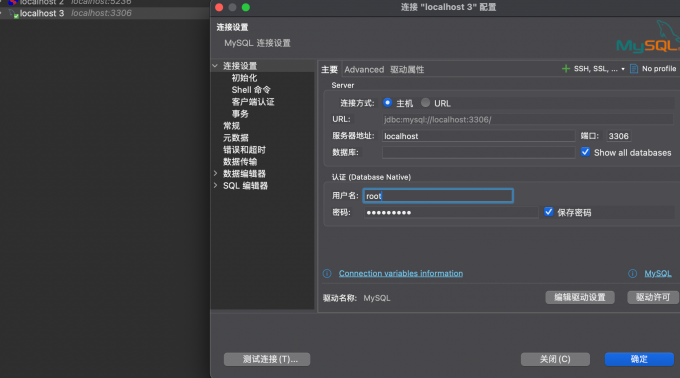Expand the 数据编辑器 tree node

tap(215, 173)
